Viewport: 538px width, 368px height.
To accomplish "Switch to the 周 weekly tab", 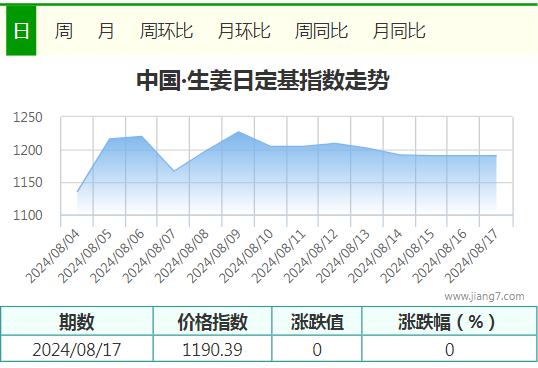I will point(63,31).
